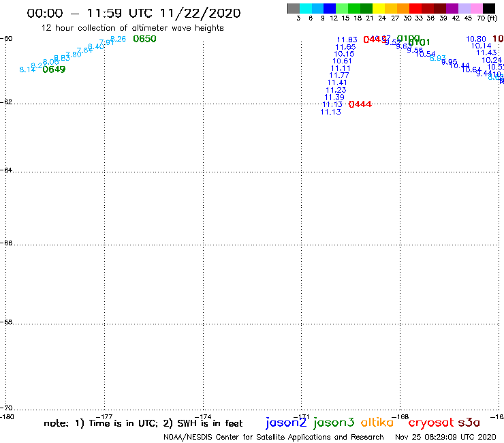Click the title "00:00 – 11:59 UTC 11/22/2020"

point(133,14)
